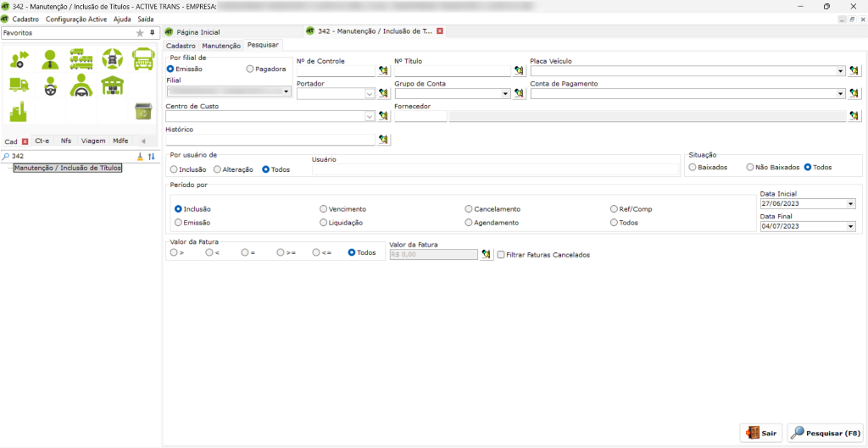
Task: Open the Portador dropdown
Action: point(370,94)
